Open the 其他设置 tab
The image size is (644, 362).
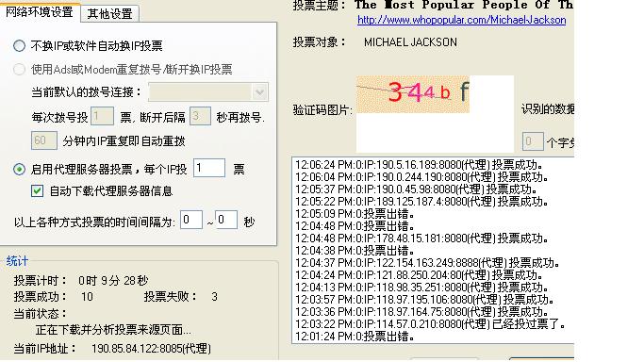[109, 13]
